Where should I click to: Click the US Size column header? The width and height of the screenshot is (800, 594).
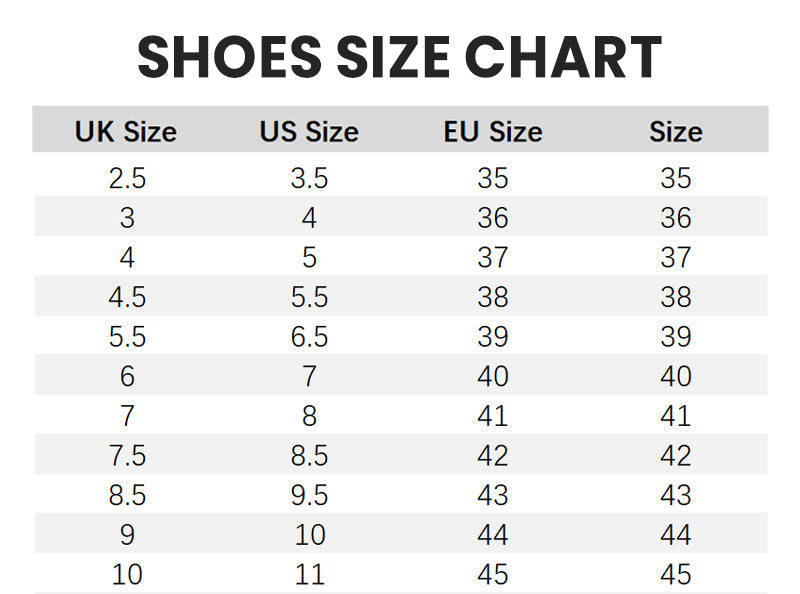(309, 132)
